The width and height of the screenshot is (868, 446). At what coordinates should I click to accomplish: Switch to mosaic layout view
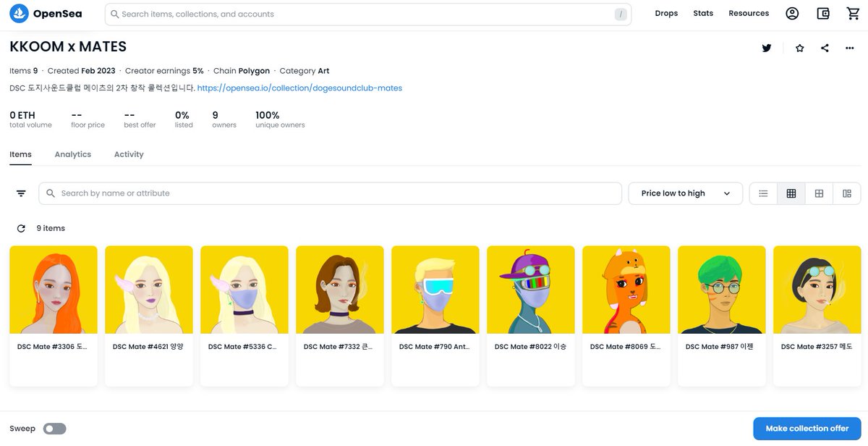click(847, 193)
